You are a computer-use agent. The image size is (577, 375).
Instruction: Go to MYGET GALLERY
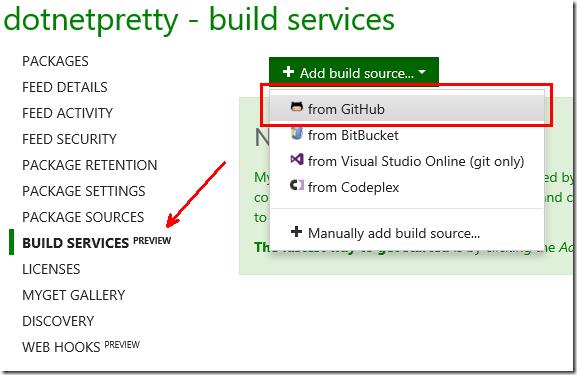(x=74, y=295)
